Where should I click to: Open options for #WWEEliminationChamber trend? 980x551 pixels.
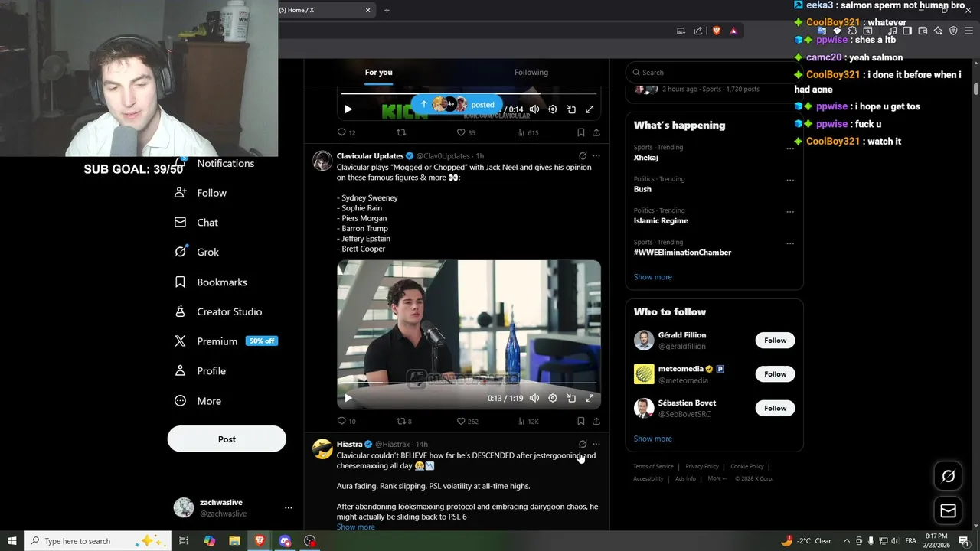pos(789,243)
